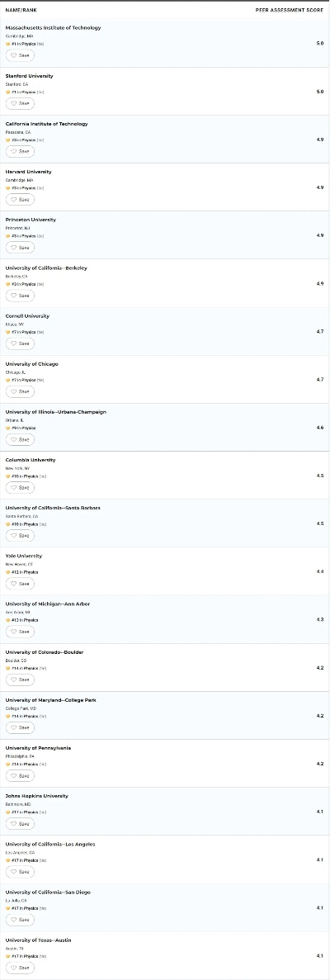Open Columbia University's profile link
Screen dimensions: 330x980
31,460
